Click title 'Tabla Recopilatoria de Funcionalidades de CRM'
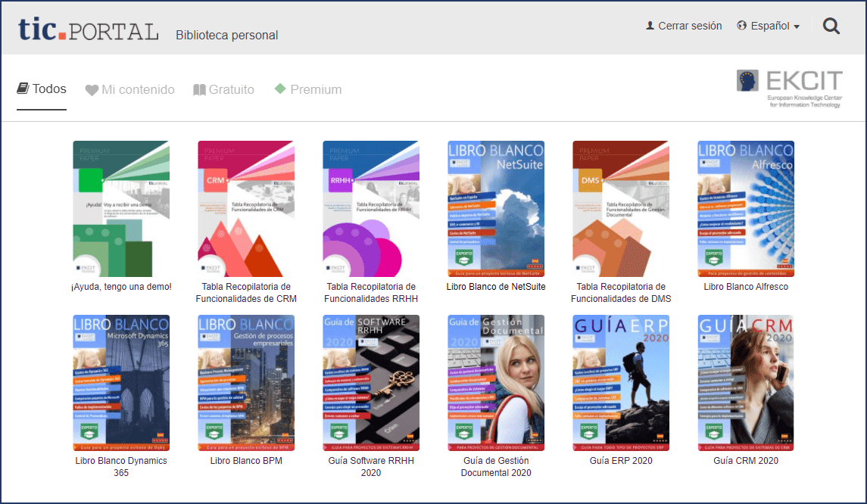The image size is (867, 504). pyautogui.click(x=246, y=293)
